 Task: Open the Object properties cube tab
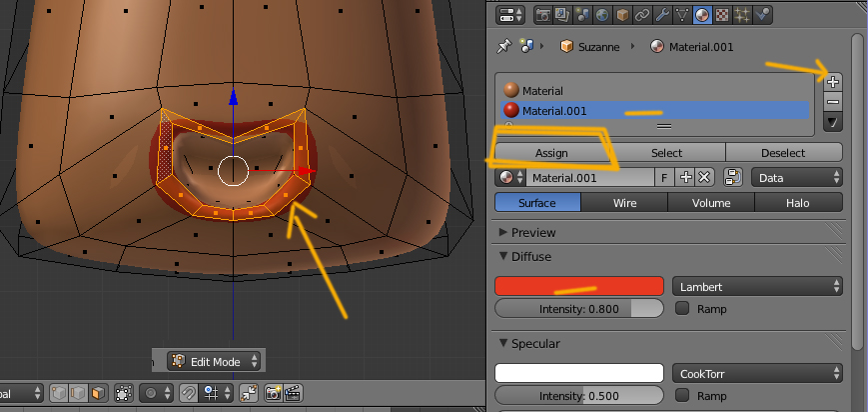point(622,14)
